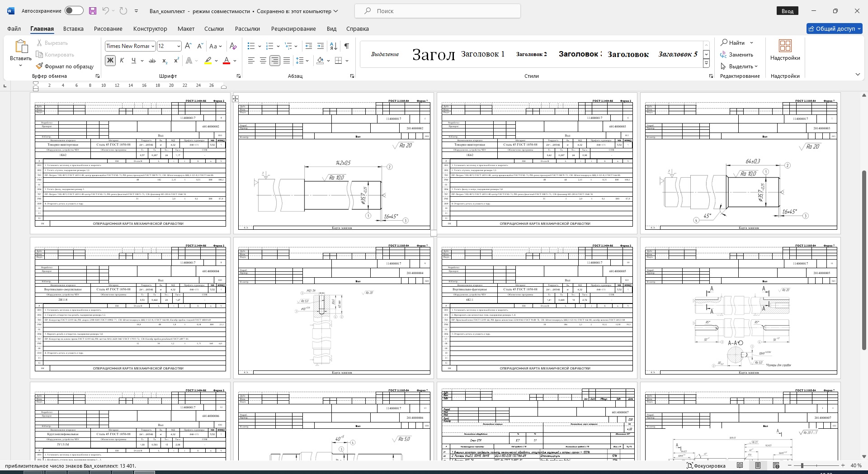Click the Sort A-Z icon
Image resolution: width=868 pixels, height=474 pixels.
(x=334, y=46)
